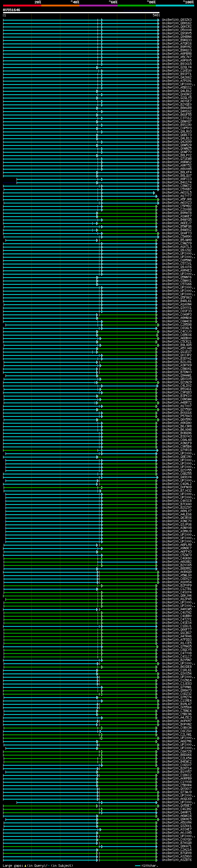Click the purple ~60% identity legend segment

point(99,6)
